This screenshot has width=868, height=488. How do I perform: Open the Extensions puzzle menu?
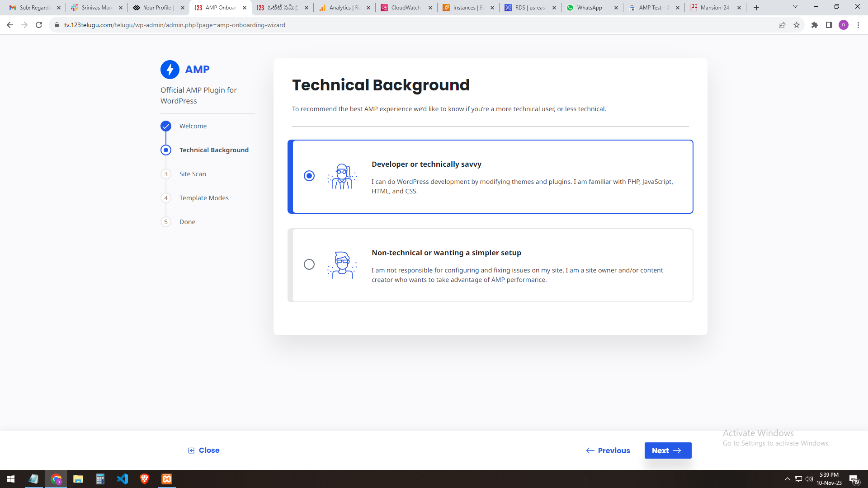pyautogui.click(x=815, y=25)
